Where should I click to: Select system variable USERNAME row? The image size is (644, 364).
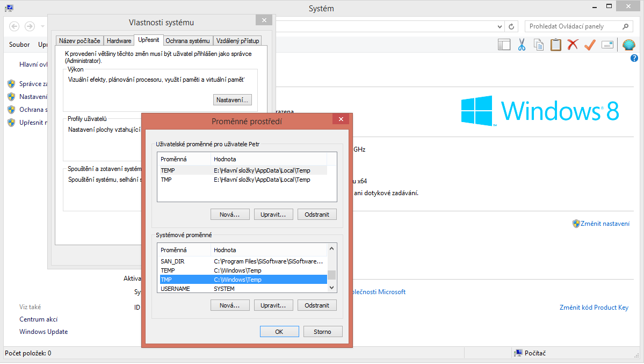click(243, 289)
